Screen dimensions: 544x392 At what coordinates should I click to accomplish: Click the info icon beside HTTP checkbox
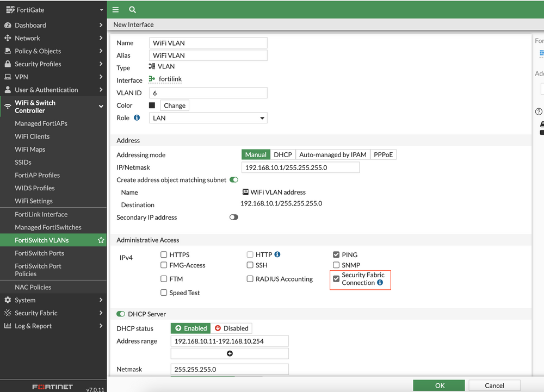point(277,254)
